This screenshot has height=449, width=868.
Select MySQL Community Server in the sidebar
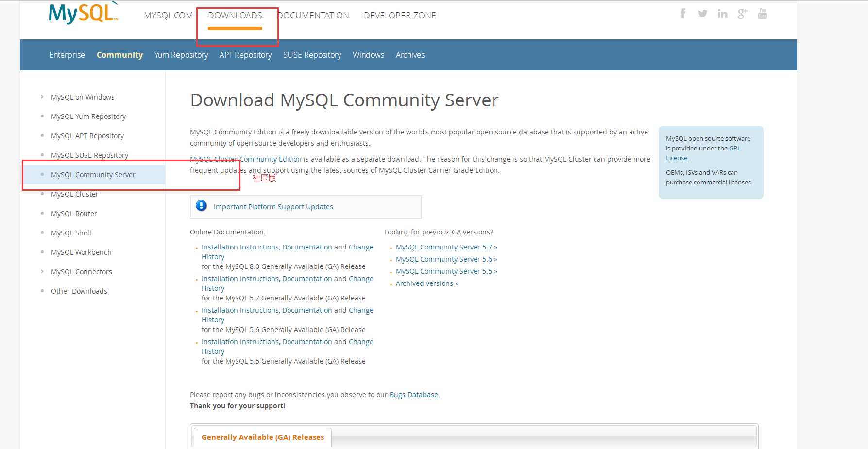click(x=93, y=175)
